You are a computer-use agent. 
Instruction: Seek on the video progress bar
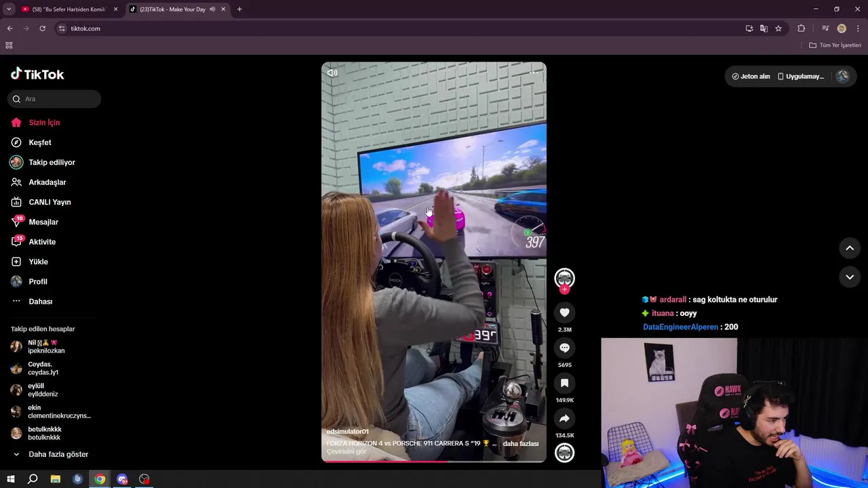(x=434, y=462)
